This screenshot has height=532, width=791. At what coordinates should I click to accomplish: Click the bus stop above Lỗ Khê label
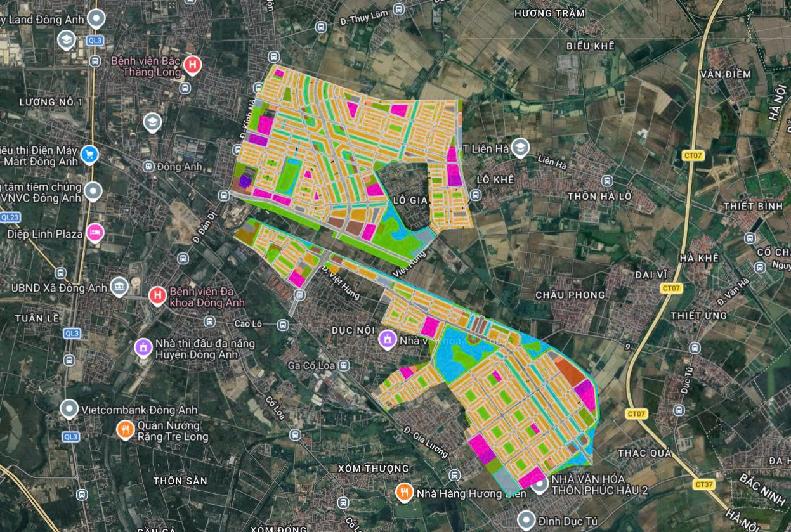pyautogui.click(x=476, y=195)
